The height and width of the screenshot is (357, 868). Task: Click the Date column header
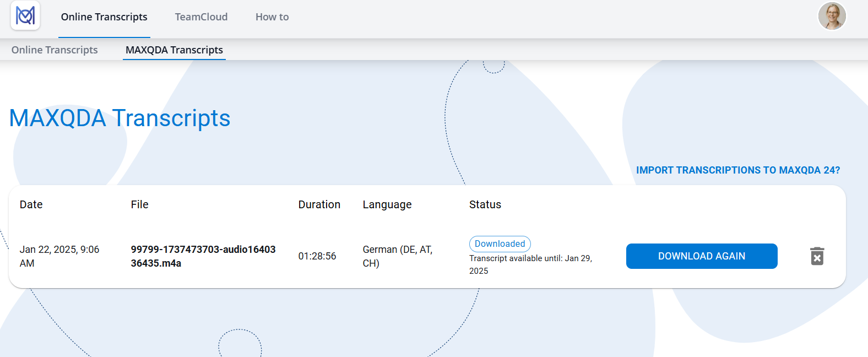click(x=31, y=204)
